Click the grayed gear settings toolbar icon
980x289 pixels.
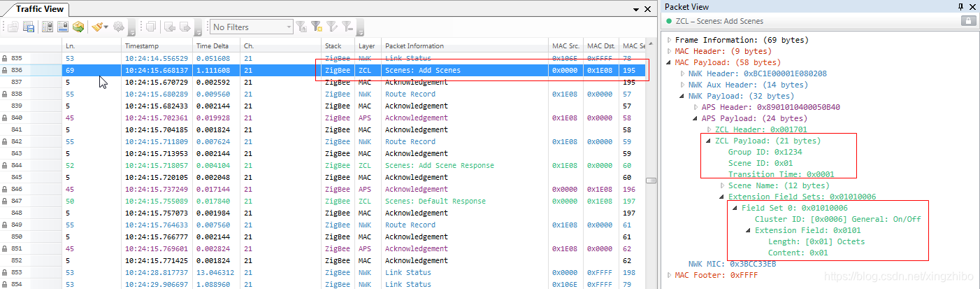click(118, 27)
